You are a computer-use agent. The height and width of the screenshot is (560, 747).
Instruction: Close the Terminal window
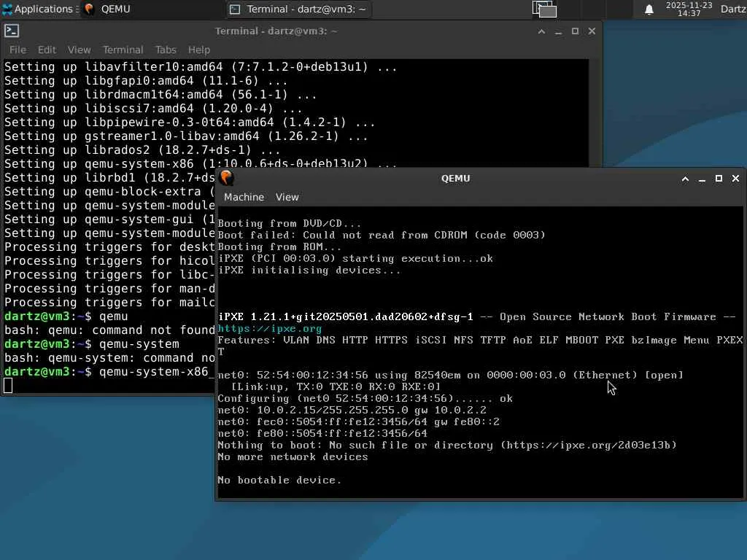pos(592,31)
